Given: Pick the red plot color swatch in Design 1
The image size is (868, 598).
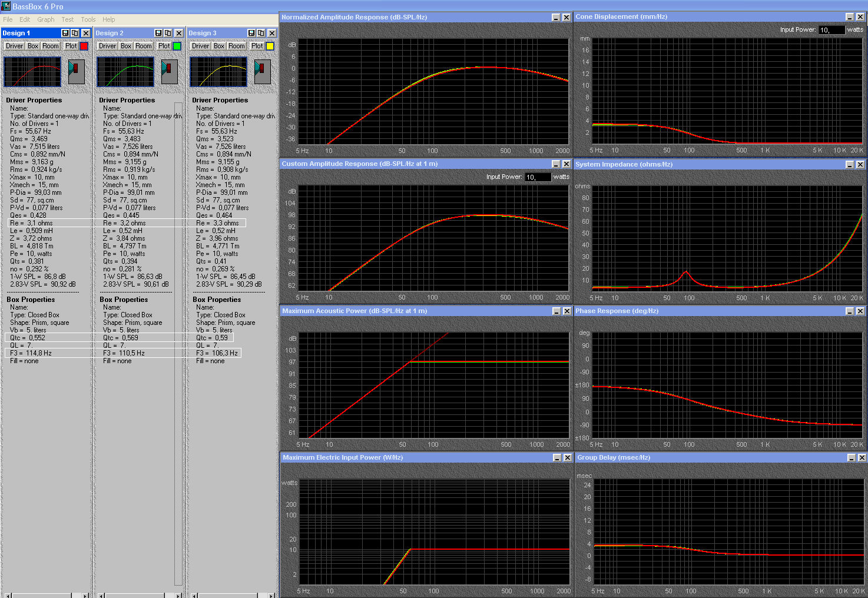Looking at the screenshot, I should point(84,46).
